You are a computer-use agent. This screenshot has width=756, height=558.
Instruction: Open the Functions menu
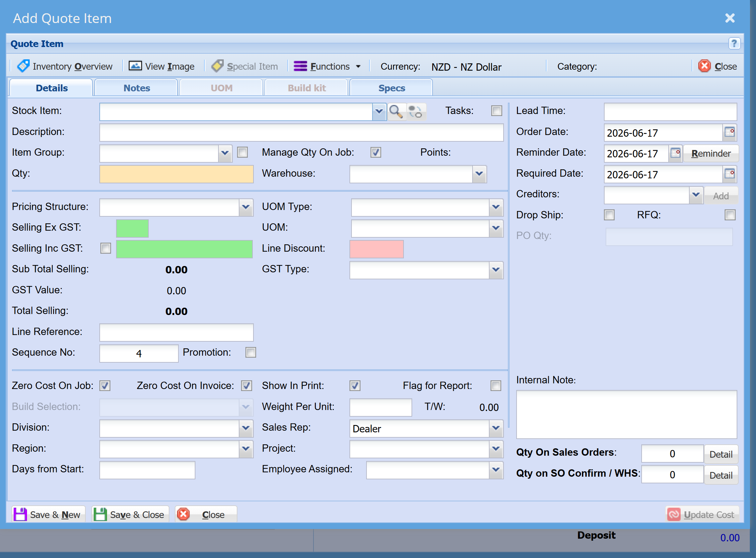pos(327,66)
